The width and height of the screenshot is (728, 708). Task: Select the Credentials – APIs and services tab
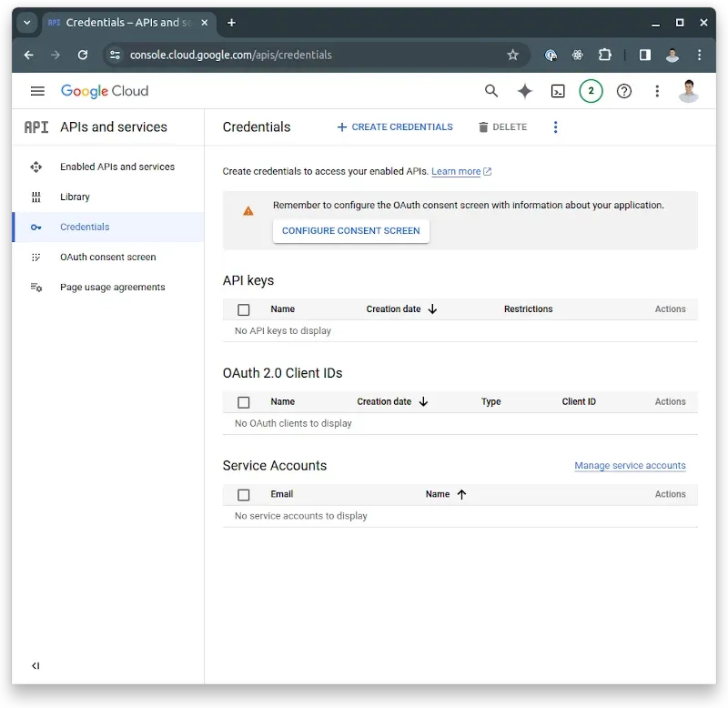tap(129, 22)
